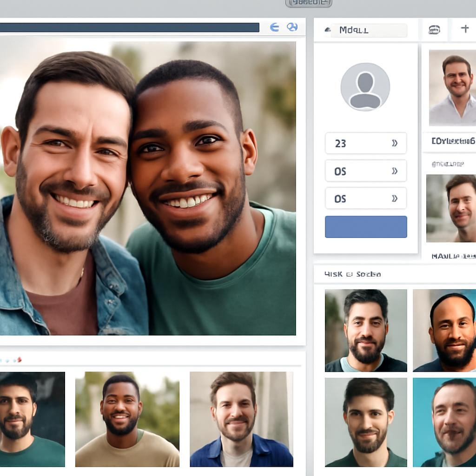Click the COyLectuo6 label
The image size is (476, 476).
pyautogui.click(x=453, y=141)
